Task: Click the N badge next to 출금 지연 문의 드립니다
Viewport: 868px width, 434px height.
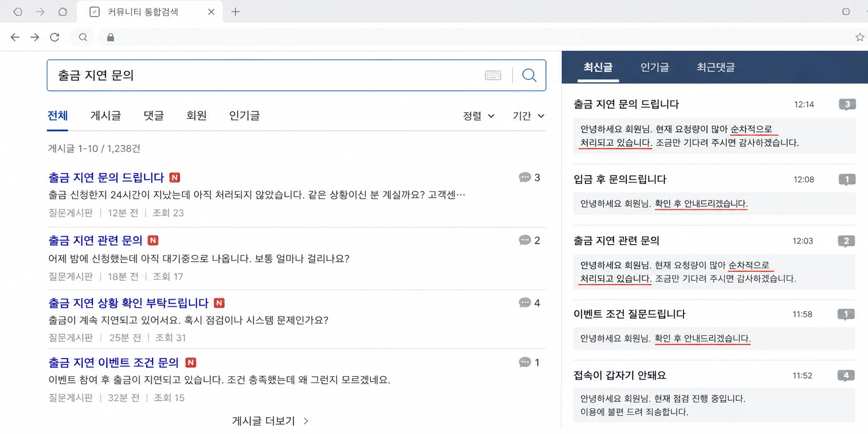Action: 175,178
